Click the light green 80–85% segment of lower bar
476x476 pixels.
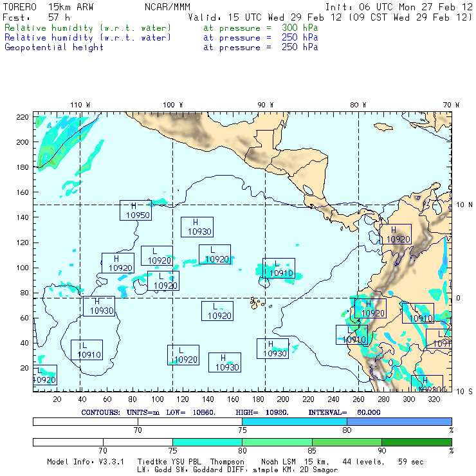[x=277, y=442]
